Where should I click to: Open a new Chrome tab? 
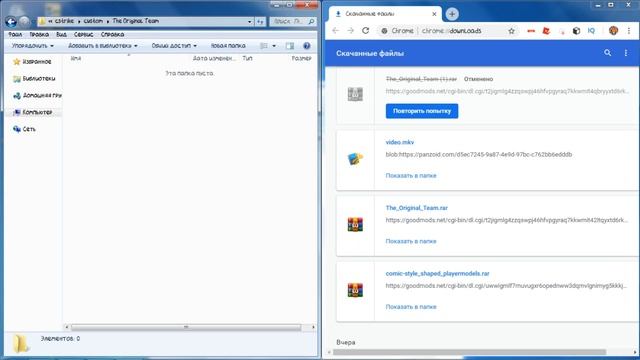[452, 14]
